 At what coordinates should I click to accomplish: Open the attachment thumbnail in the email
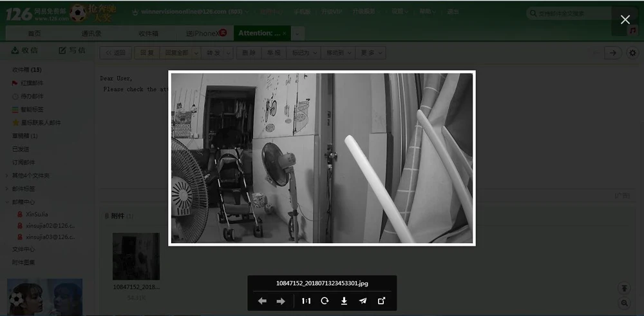pyautogui.click(x=136, y=256)
